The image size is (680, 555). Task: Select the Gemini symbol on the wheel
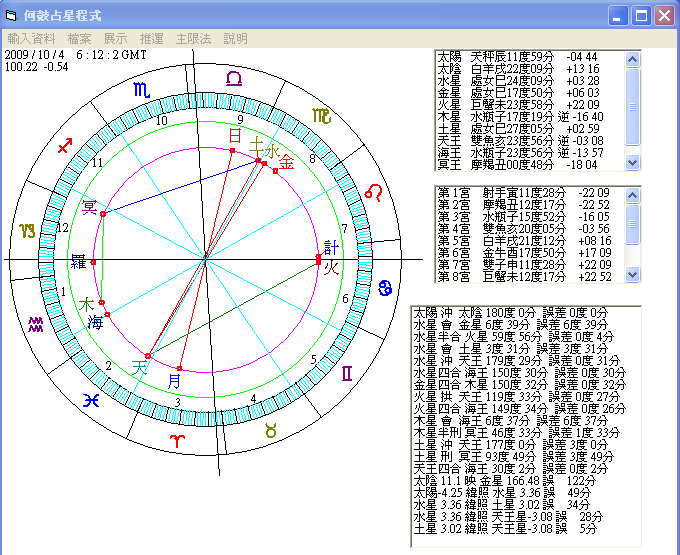point(347,373)
